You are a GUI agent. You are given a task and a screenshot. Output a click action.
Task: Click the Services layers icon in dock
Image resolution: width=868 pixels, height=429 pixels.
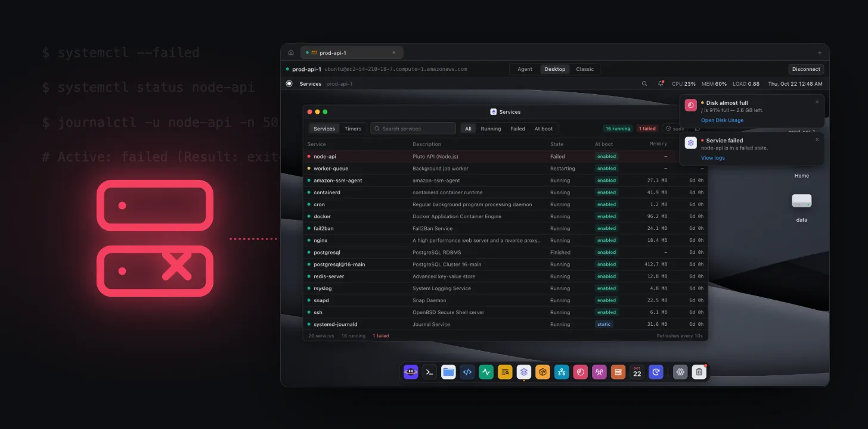(x=524, y=372)
